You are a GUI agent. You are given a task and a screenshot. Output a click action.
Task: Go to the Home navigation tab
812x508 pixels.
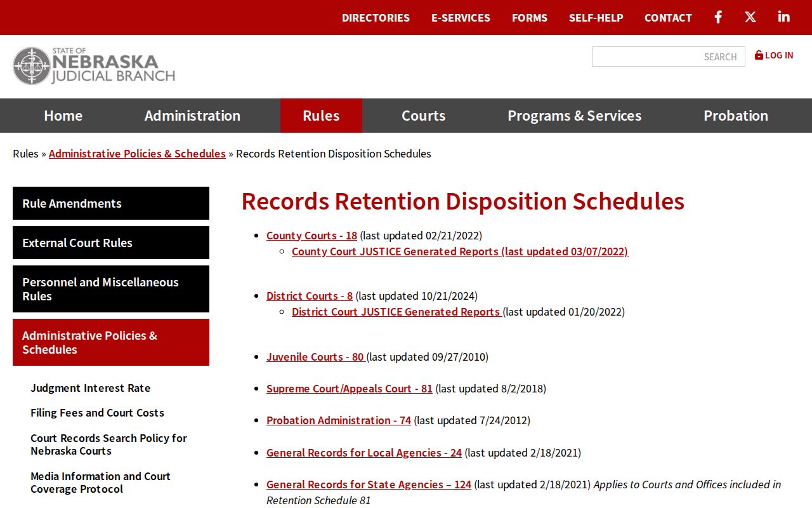pos(63,116)
